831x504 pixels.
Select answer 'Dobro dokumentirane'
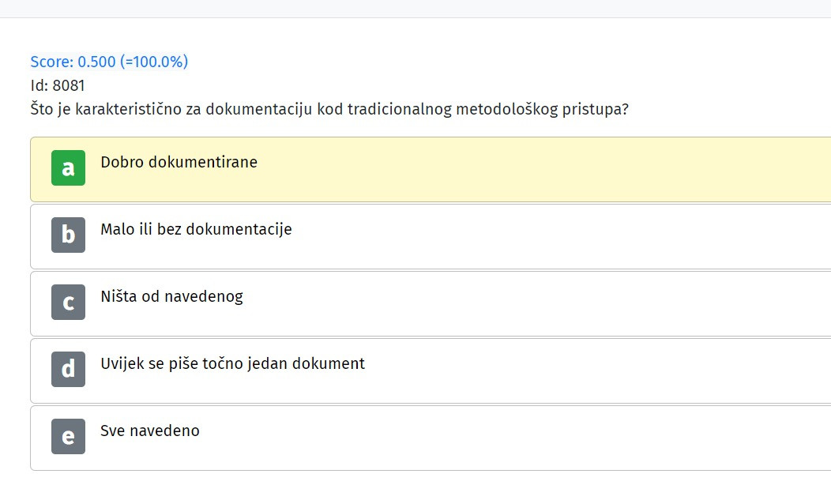point(179,162)
